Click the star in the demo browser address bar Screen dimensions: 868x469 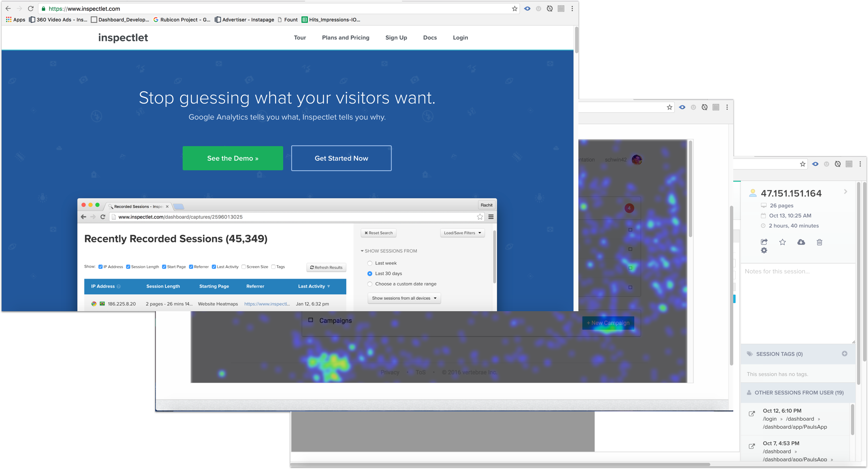tap(480, 217)
